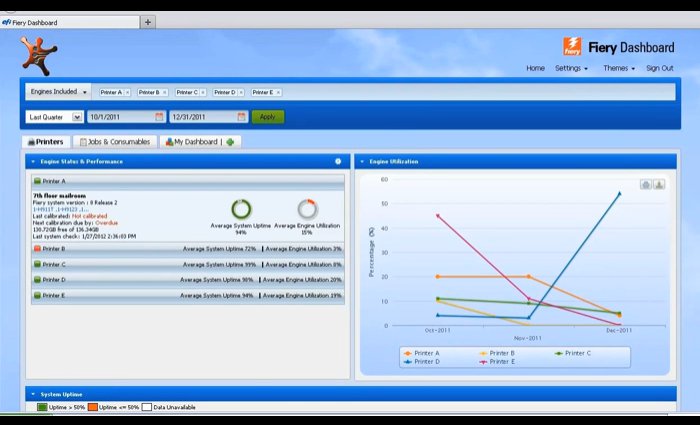Click the splat mascot logo
Viewport: 700px width, 425px height.
[38, 56]
